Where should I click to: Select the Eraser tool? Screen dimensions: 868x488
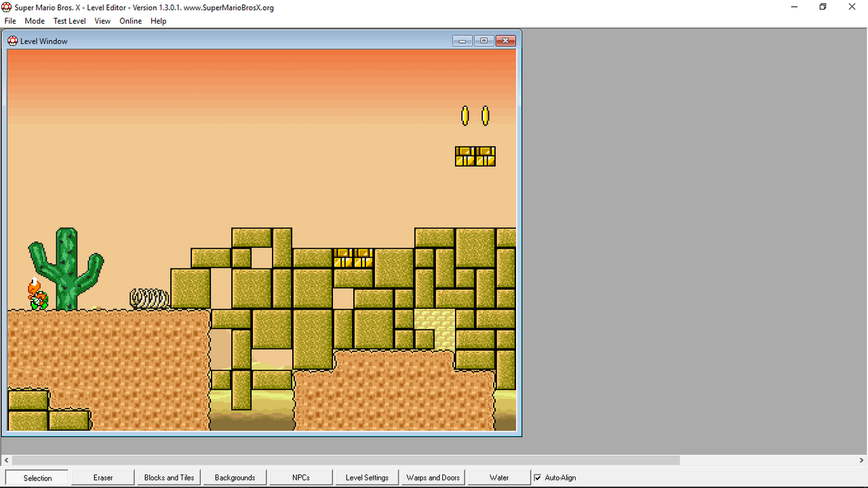tap(102, 477)
